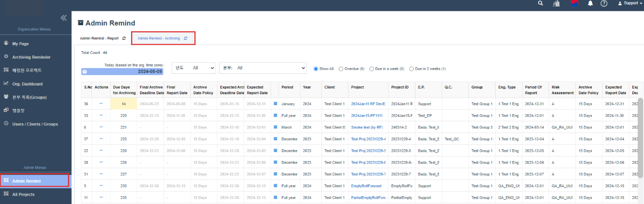Refresh the Admin Remind - Archiving tab icon

coord(186,38)
